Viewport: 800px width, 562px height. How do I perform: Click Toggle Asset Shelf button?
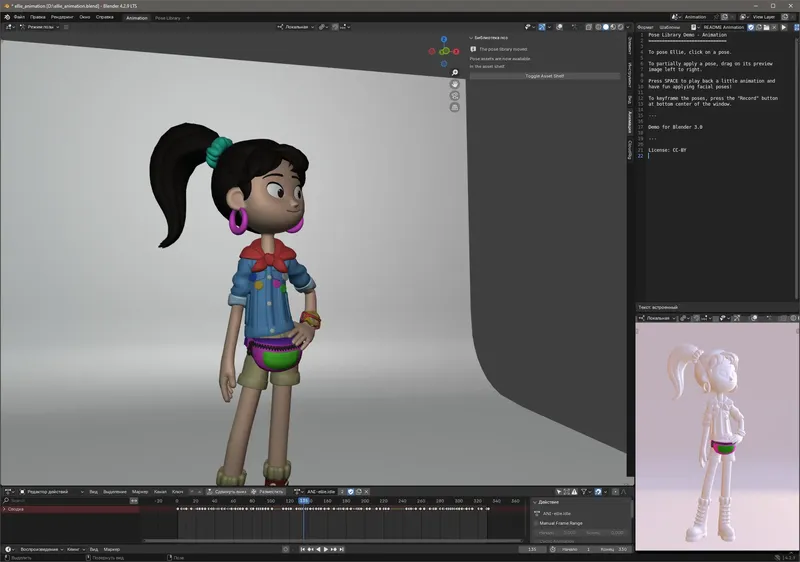[x=545, y=76]
